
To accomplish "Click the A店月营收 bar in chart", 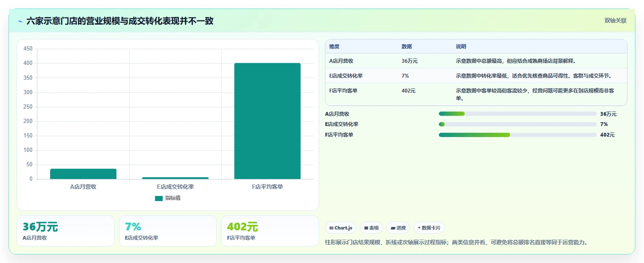I will tap(83, 174).
